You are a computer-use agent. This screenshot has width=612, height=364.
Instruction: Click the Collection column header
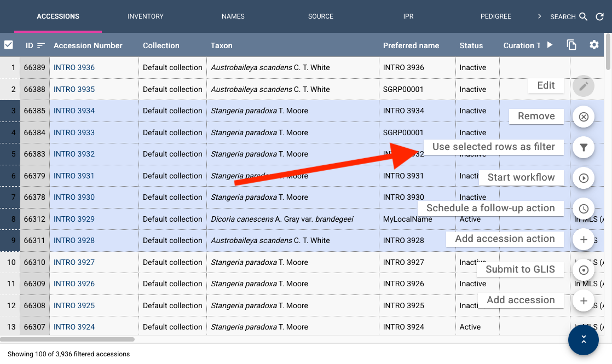point(161,45)
